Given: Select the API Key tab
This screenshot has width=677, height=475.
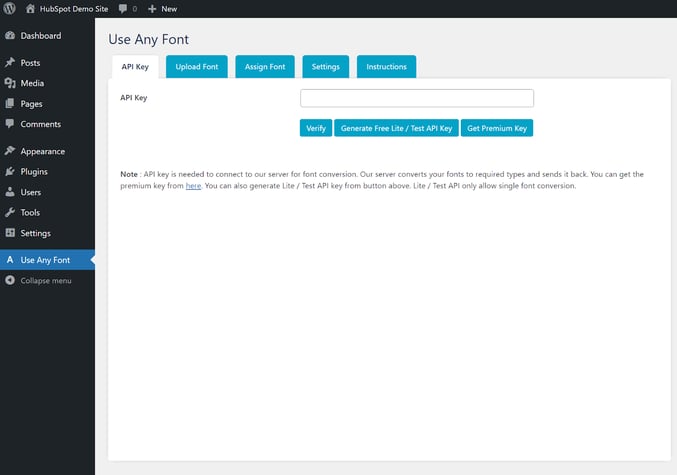Looking at the screenshot, I should pyautogui.click(x=135, y=67).
